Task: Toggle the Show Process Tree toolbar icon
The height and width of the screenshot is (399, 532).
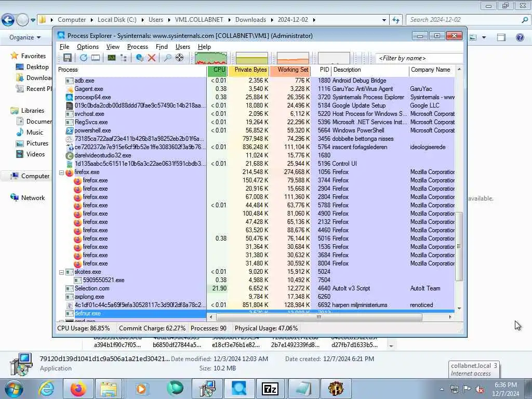Action: 124,58
